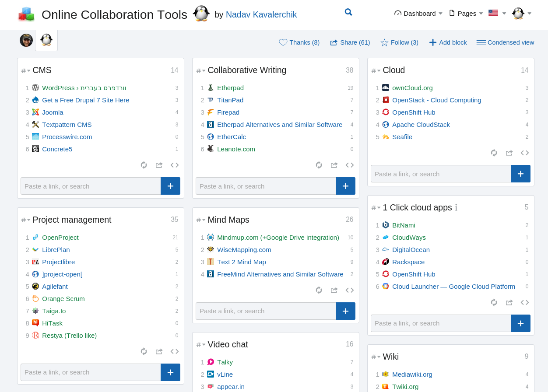Focus the CMS paste-a-link search field
The height and width of the screenshot is (392, 548).
pos(91,186)
